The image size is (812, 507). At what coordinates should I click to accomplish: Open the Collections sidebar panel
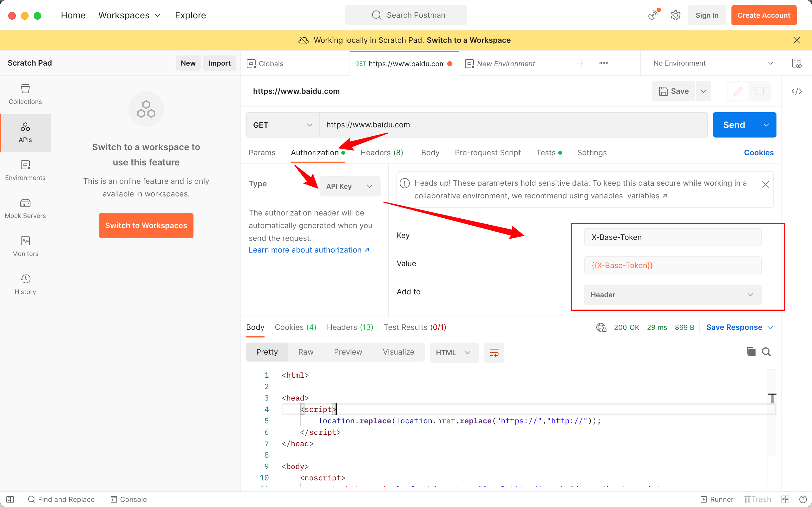(25, 94)
